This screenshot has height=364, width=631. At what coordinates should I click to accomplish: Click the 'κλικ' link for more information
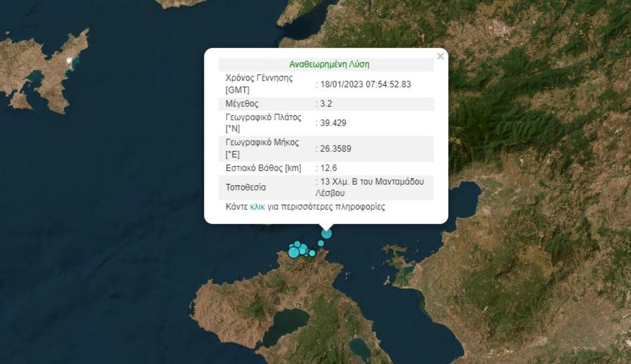[257, 207]
